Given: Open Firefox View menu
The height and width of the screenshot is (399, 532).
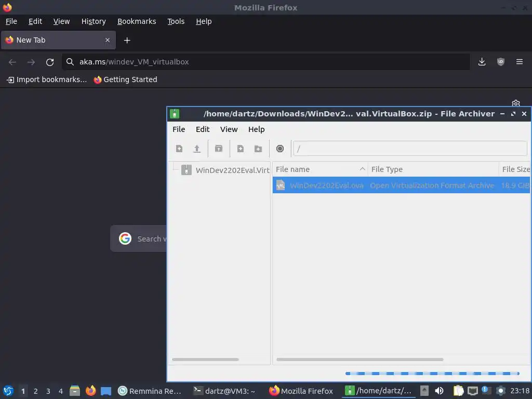Looking at the screenshot, I should click(61, 21).
